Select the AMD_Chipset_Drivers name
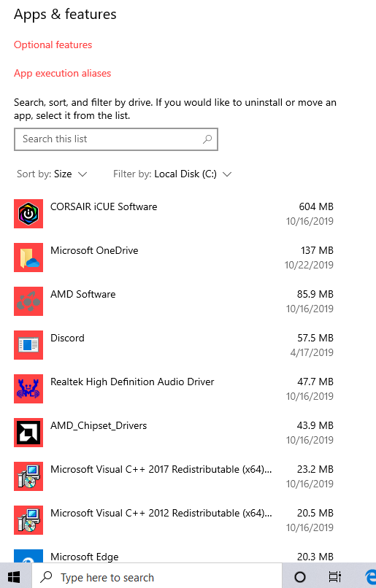 click(99, 425)
